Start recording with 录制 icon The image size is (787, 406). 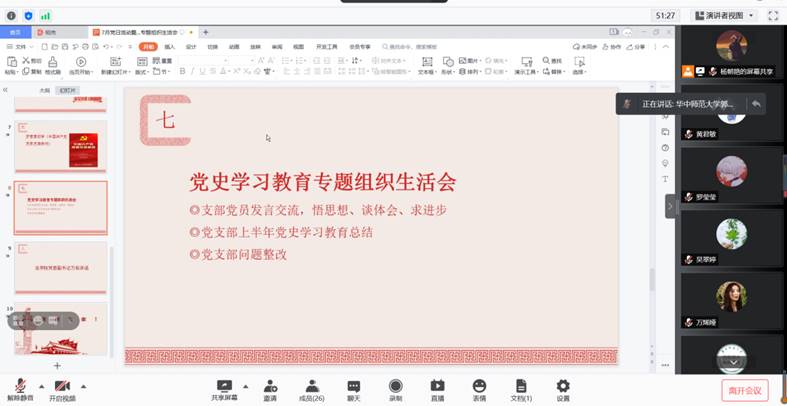[x=395, y=388]
